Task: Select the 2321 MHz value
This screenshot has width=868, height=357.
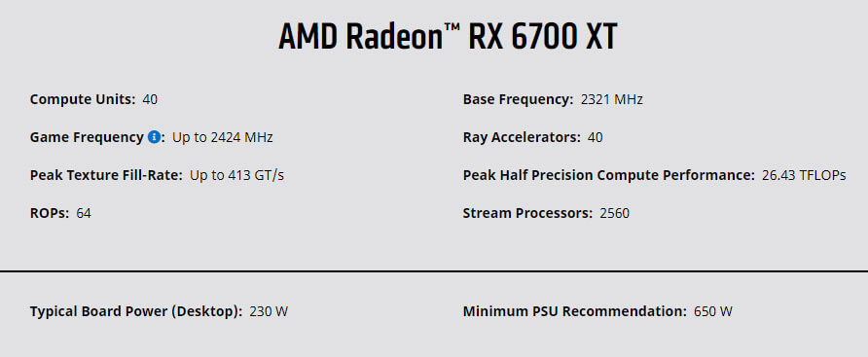Action: [612, 99]
